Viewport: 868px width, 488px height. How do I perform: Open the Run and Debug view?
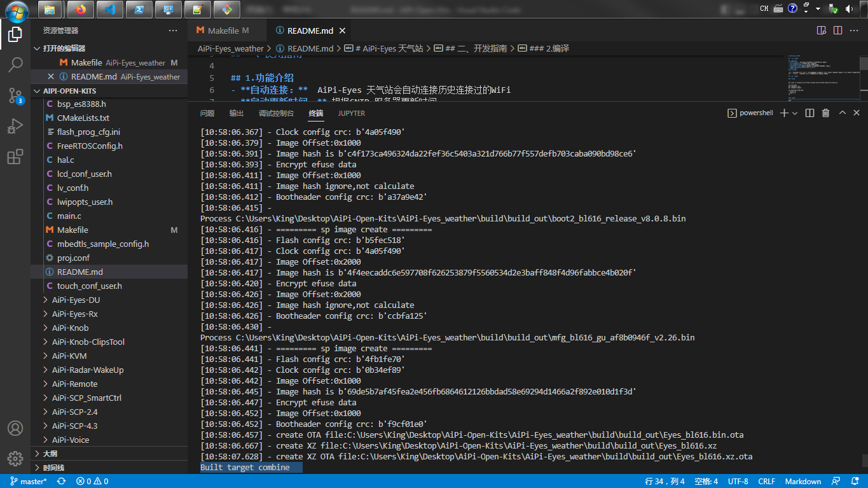click(x=15, y=126)
